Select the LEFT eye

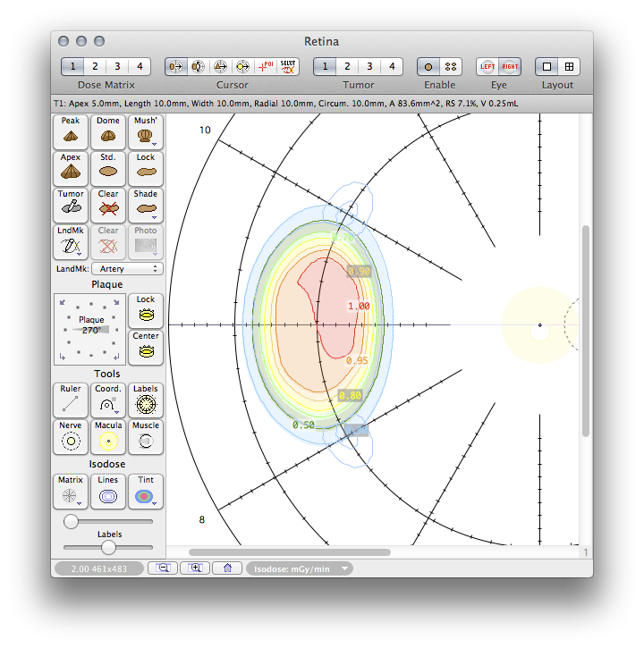[x=487, y=66]
